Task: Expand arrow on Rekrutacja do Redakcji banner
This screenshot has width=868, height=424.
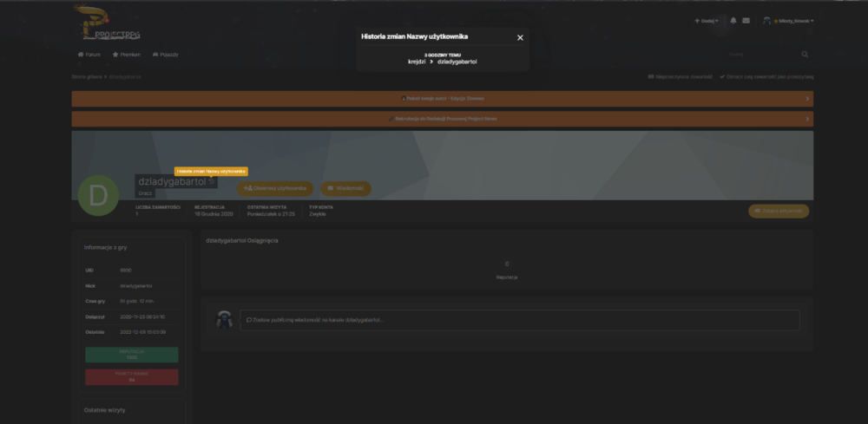Action: pos(807,119)
